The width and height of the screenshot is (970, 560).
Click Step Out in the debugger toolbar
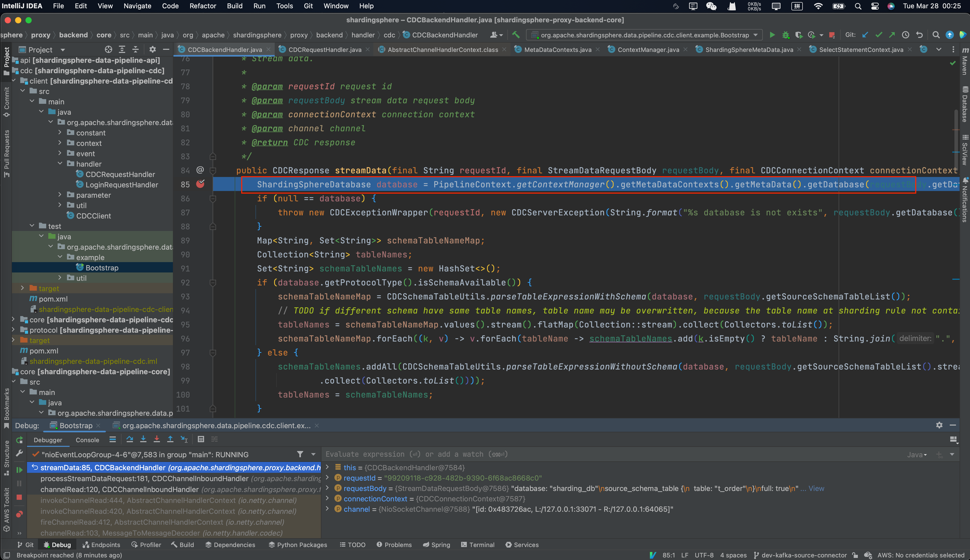click(x=171, y=439)
